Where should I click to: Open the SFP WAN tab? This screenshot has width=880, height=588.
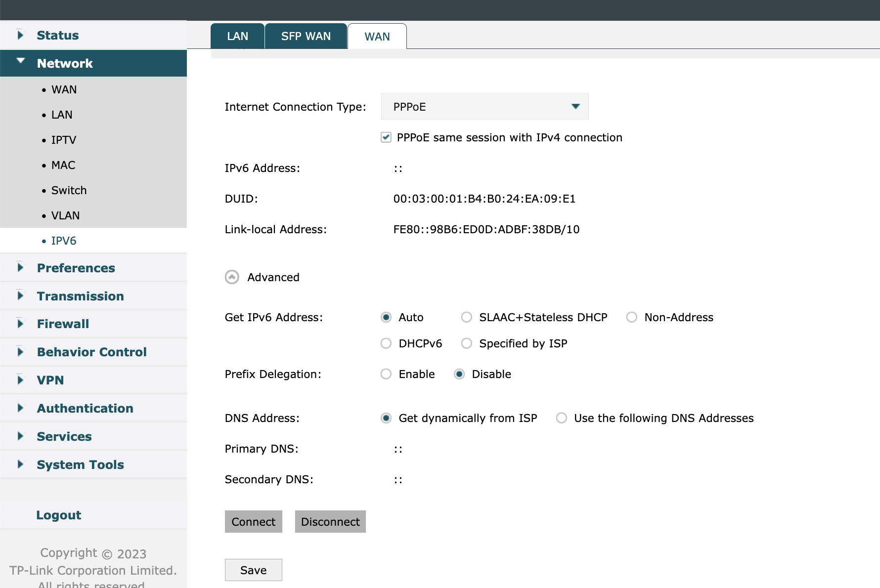(306, 36)
